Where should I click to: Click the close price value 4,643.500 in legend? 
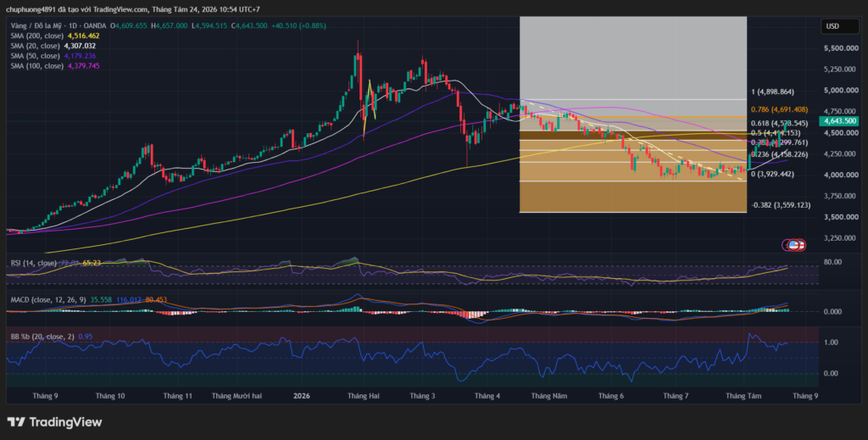[252, 25]
